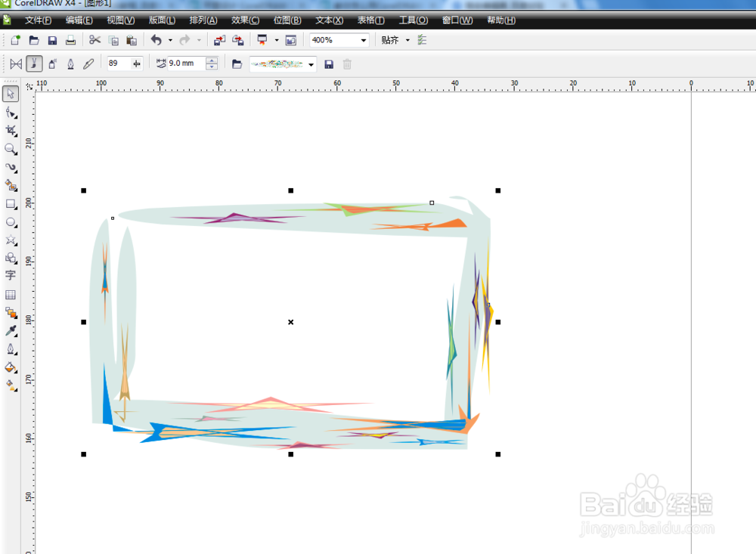Select the Pick tool in toolbox
The height and width of the screenshot is (554, 756).
point(11,94)
